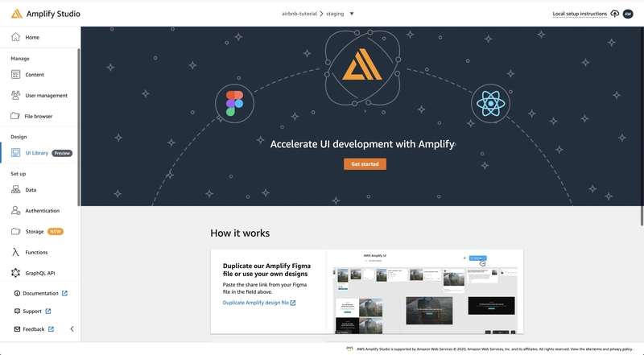Image resolution: width=644 pixels, height=355 pixels.
Task: Click the Storage folder icon
Action: pos(15,231)
